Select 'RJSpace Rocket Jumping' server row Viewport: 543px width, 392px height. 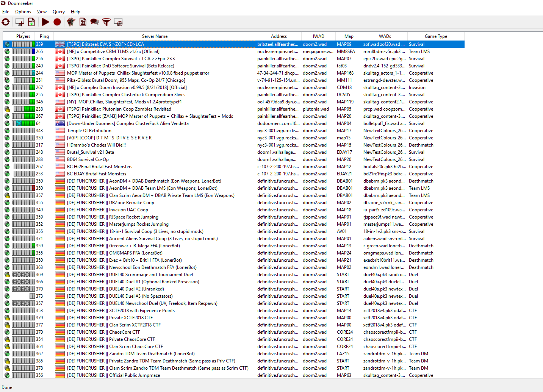[x=234, y=217]
